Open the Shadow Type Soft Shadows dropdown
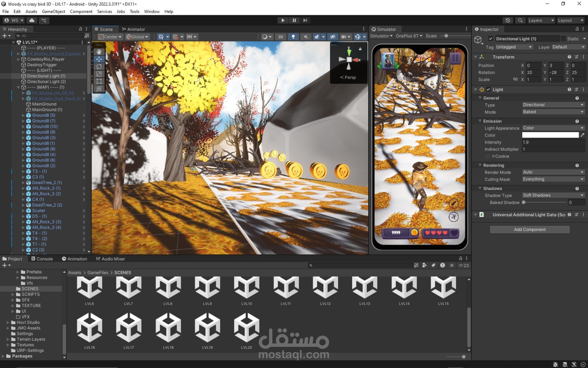Screen dimensions: 588x368 coord(553,195)
